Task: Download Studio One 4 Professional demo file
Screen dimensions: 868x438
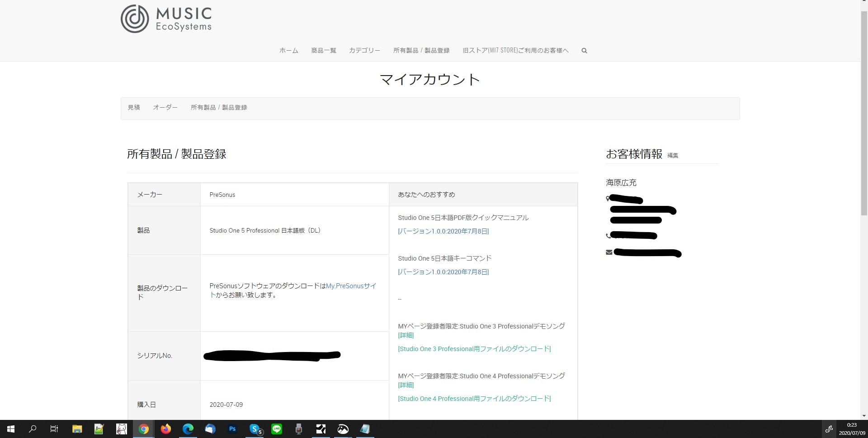Action: pyautogui.click(x=474, y=399)
